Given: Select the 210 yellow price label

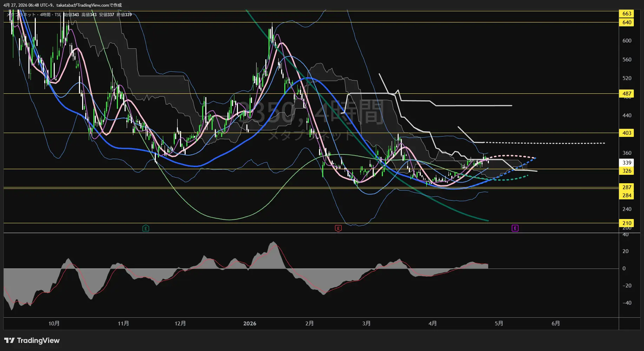Looking at the screenshot, I should coord(626,223).
